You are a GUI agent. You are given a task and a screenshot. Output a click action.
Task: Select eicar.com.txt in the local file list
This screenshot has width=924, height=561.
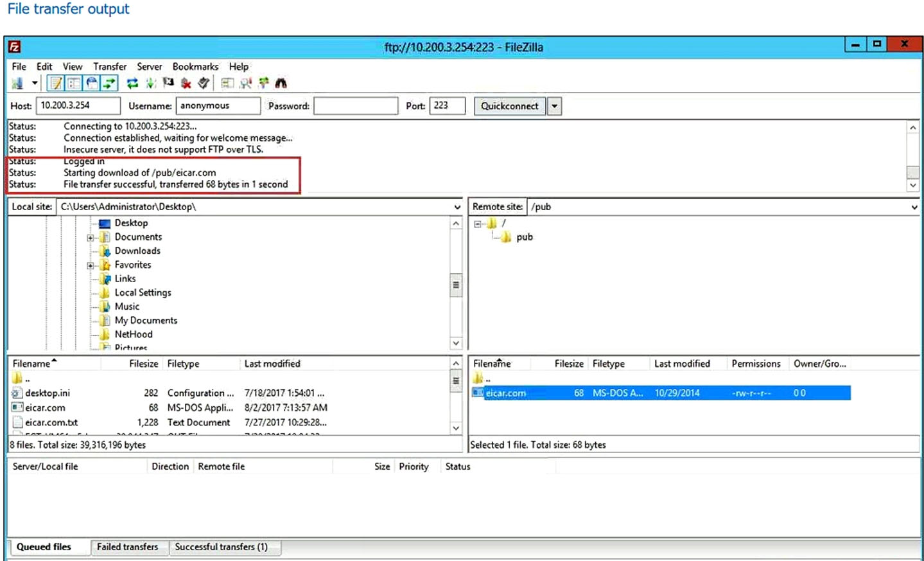click(x=51, y=422)
